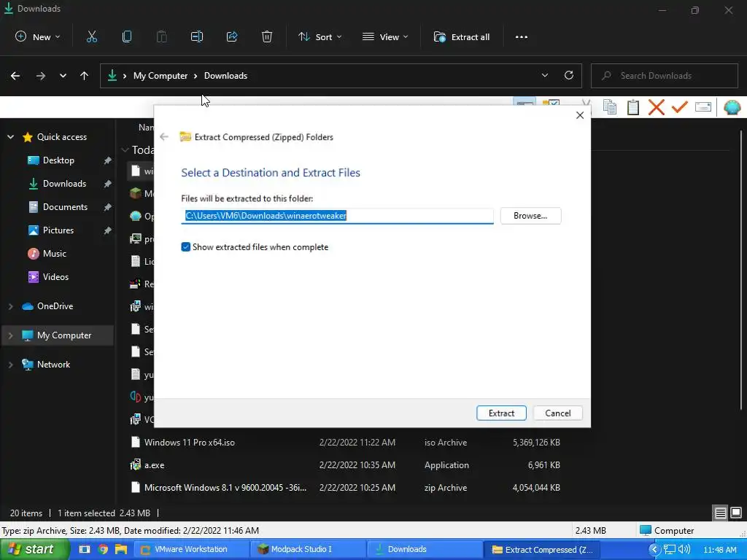This screenshot has height=560, width=747.
Task: Open recent locations dropdown arrow
Action: point(63,76)
